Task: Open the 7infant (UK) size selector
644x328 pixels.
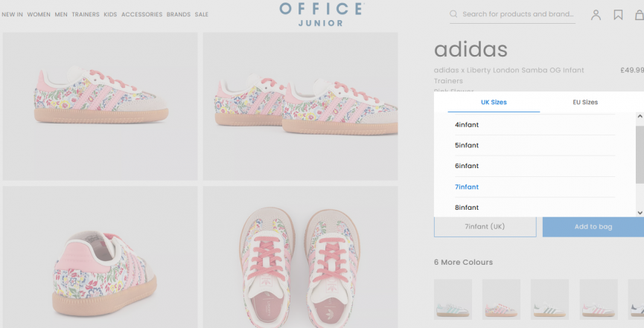Action: [x=485, y=227]
